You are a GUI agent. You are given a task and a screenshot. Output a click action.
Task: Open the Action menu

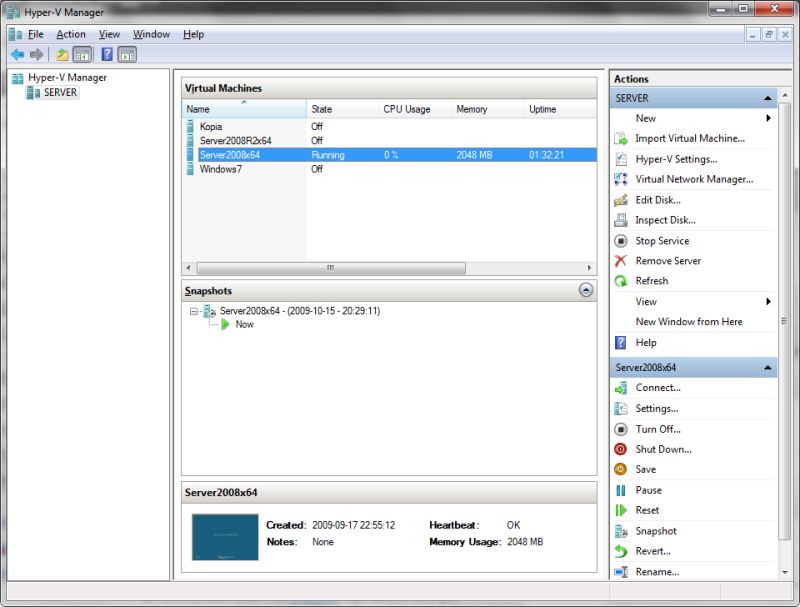(x=71, y=34)
